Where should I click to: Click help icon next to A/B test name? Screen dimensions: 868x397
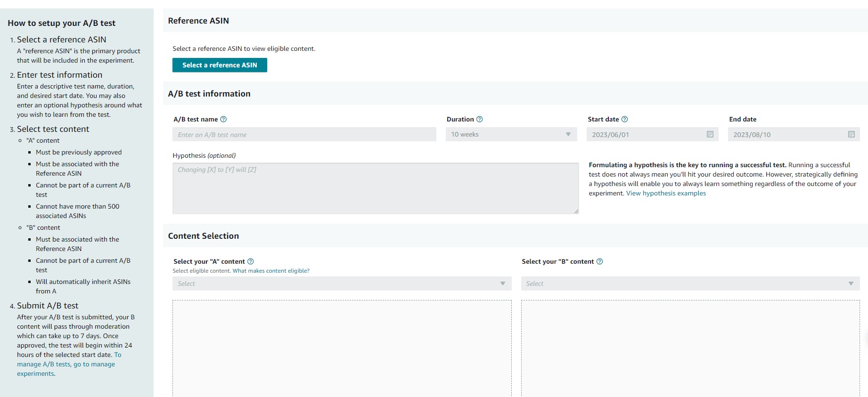point(223,120)
